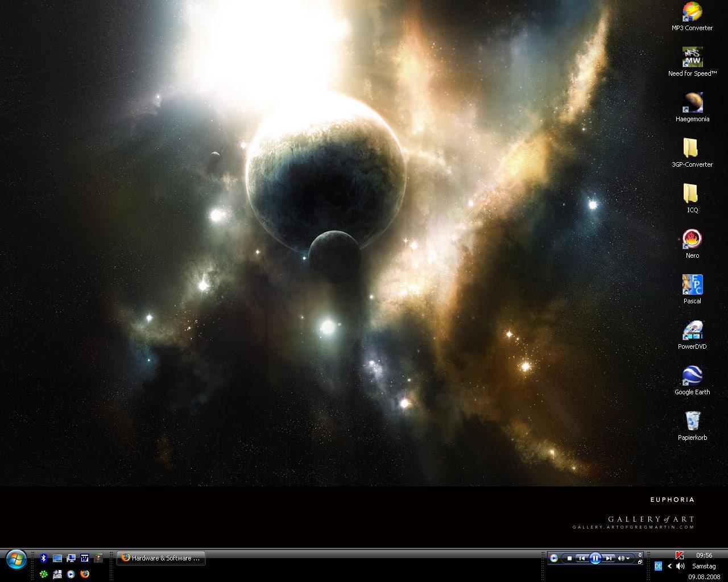Open the Pascal FPC shortcut
The height and width of the screenshot is (582, 728).
692,285
